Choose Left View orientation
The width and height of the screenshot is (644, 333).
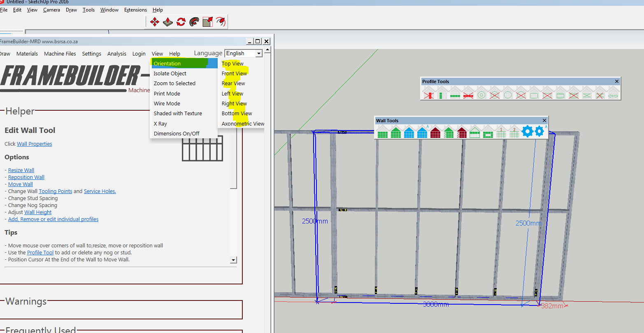(232, 93)
